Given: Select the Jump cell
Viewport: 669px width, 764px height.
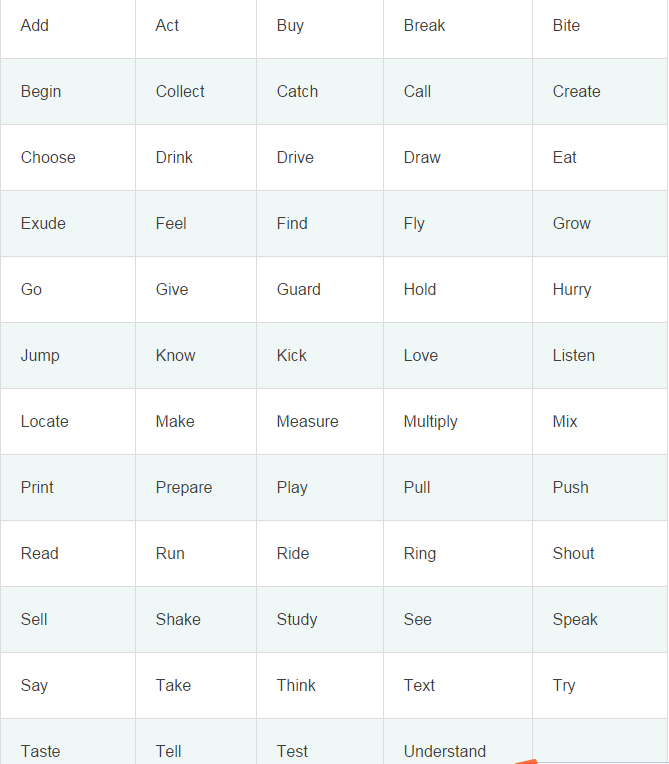Looking at the screenshot, I should [x=68, y=356].
